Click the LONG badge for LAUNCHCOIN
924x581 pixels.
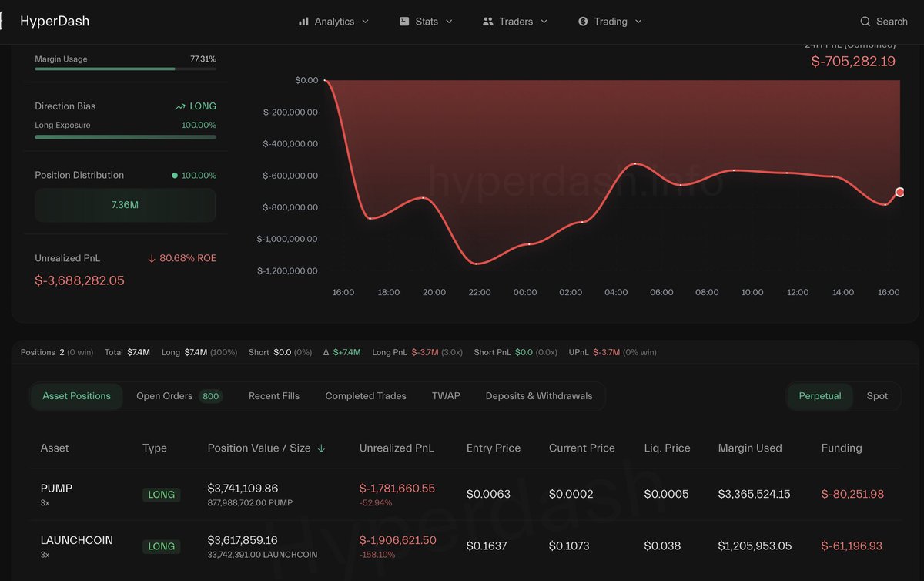click(x=162, y=546)
